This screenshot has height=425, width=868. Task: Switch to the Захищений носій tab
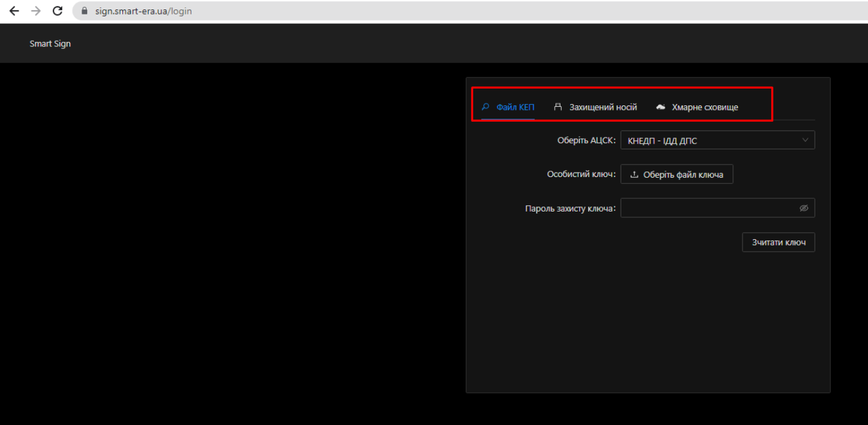[x=603, y=107]
